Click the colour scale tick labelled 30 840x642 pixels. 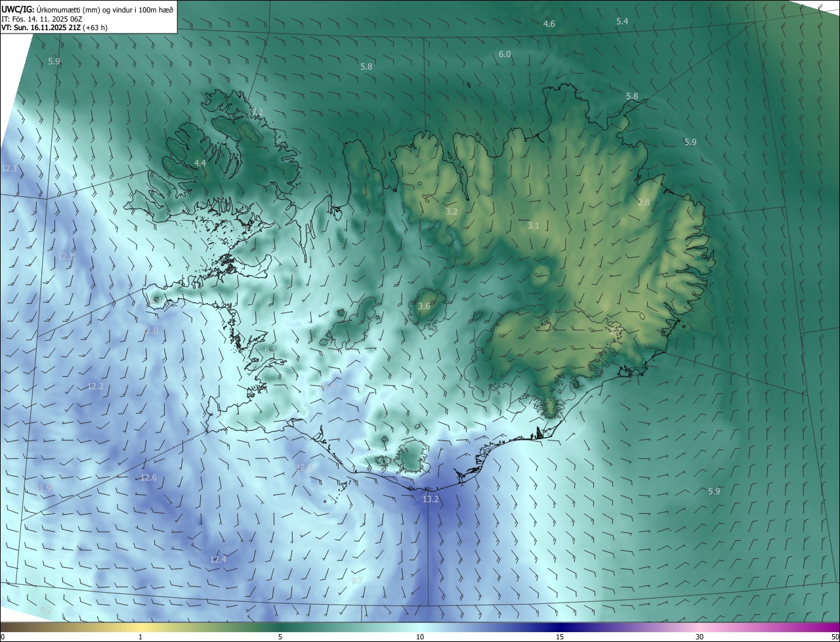[x=700, y=637]
